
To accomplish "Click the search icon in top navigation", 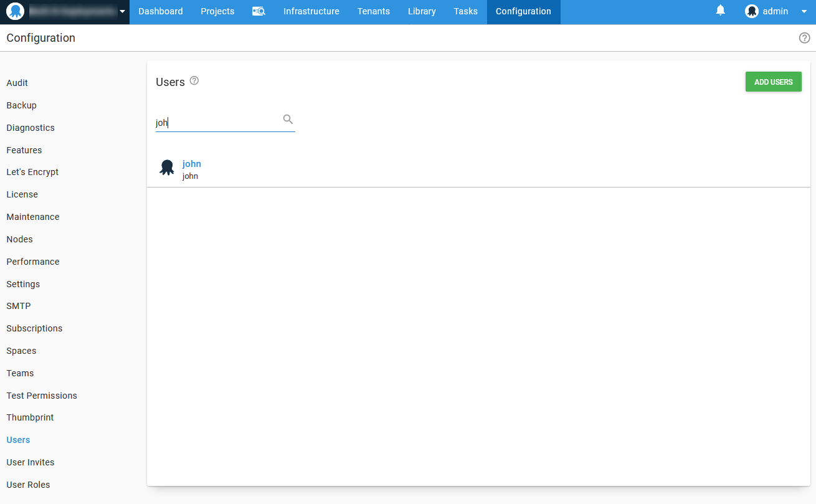I will pos(259,11).
